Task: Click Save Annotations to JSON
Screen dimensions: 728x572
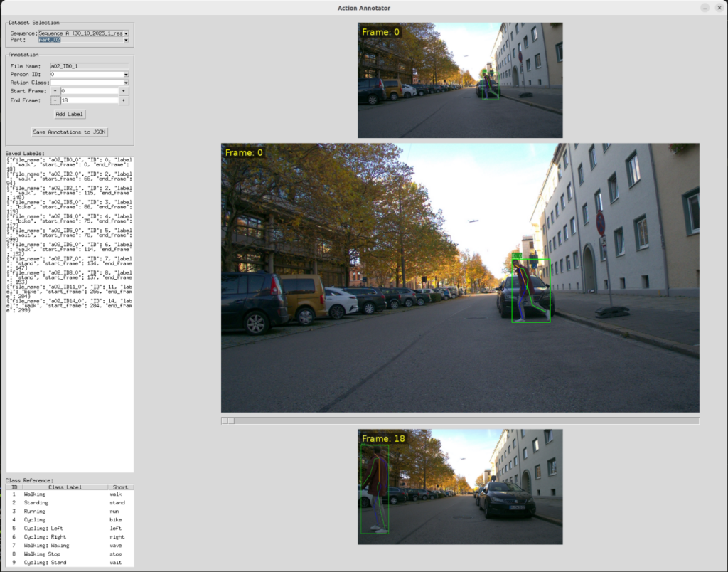Action: click(70, 132)
